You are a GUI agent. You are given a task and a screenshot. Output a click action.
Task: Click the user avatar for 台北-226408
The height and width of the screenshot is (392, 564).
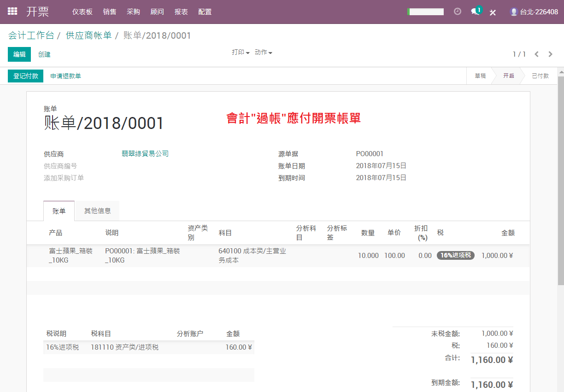tap(514, 12)
